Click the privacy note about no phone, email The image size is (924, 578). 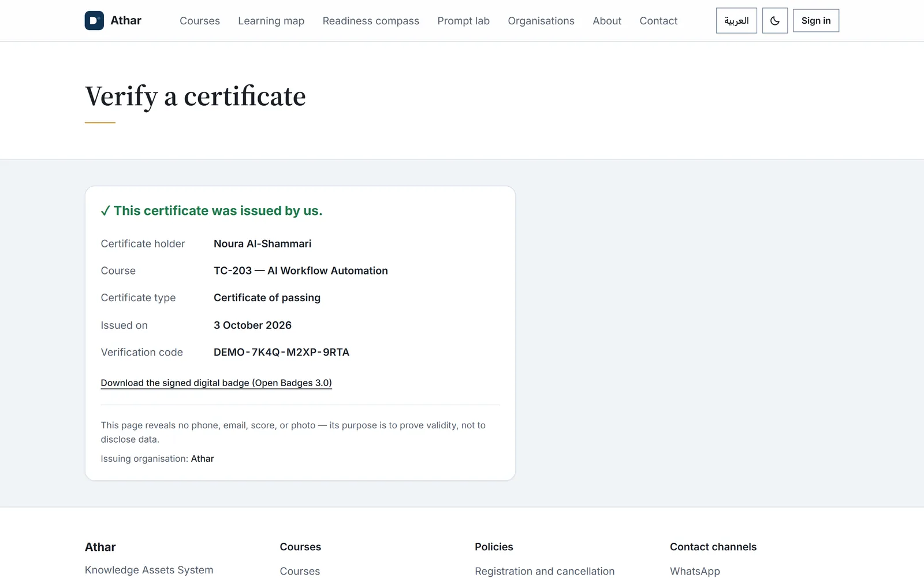click(x=293, y=432)
